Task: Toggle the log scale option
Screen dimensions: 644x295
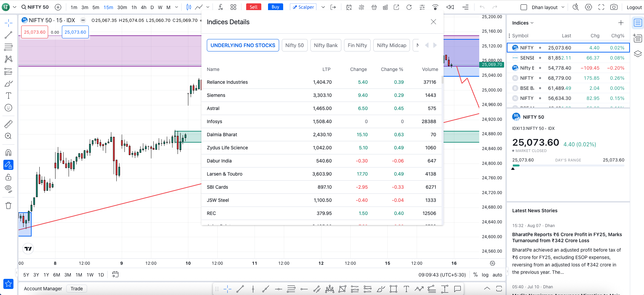Action: pyautogui.click(x=485, y=275)
